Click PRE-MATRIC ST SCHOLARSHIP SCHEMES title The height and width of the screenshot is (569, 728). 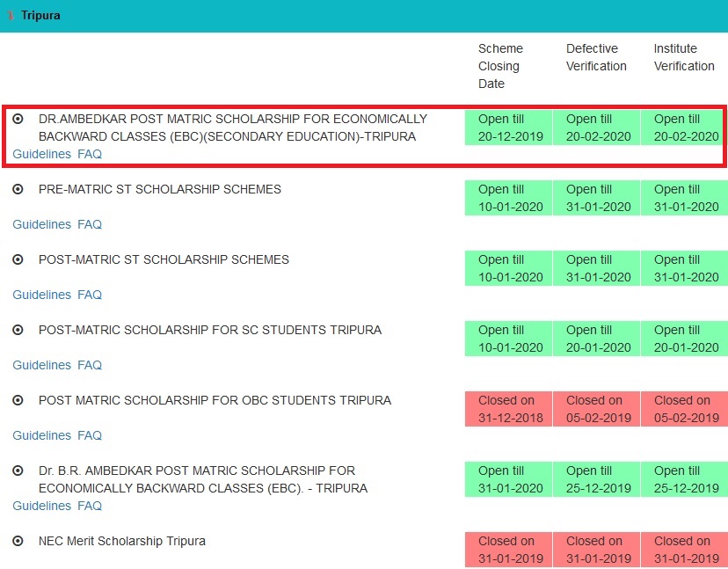coord(160,189)
